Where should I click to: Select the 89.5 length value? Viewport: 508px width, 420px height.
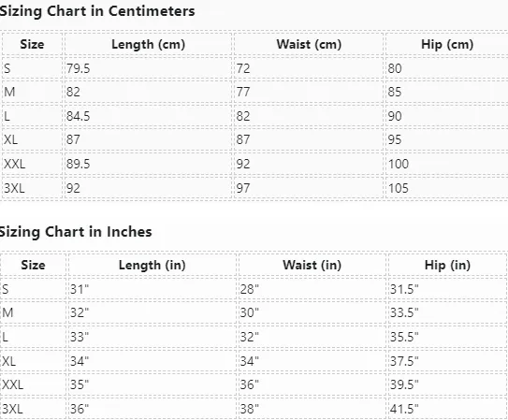coord(78,164)
